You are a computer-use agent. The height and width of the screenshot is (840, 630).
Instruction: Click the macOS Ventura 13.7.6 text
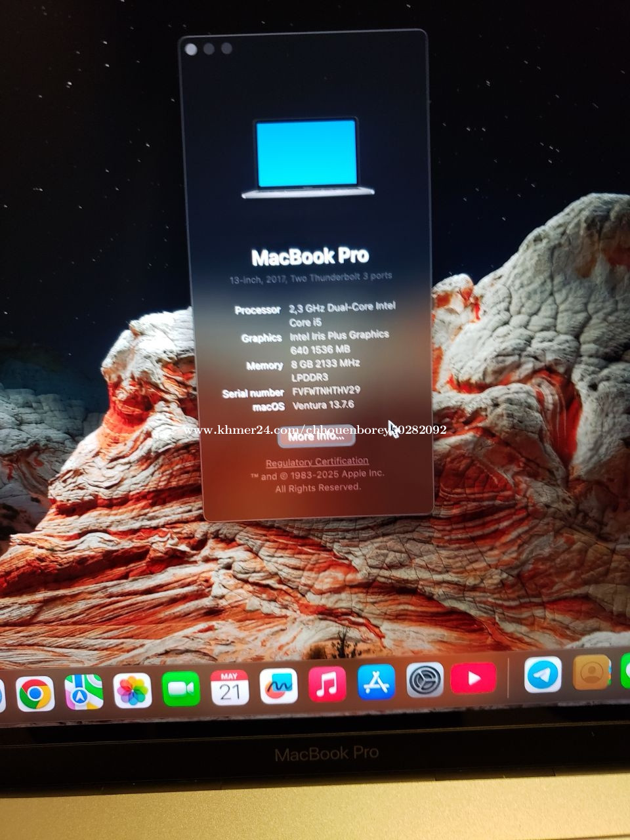coord(323,405)
